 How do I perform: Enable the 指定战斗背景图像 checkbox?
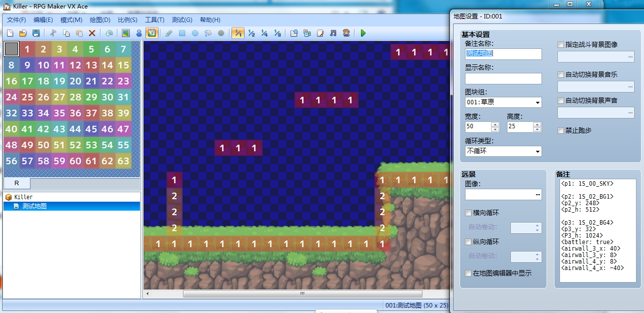[561, 44]
